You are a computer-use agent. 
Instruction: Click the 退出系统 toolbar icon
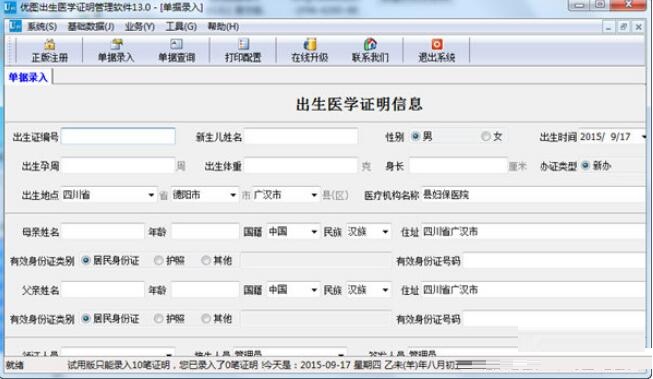click(436, 50)
